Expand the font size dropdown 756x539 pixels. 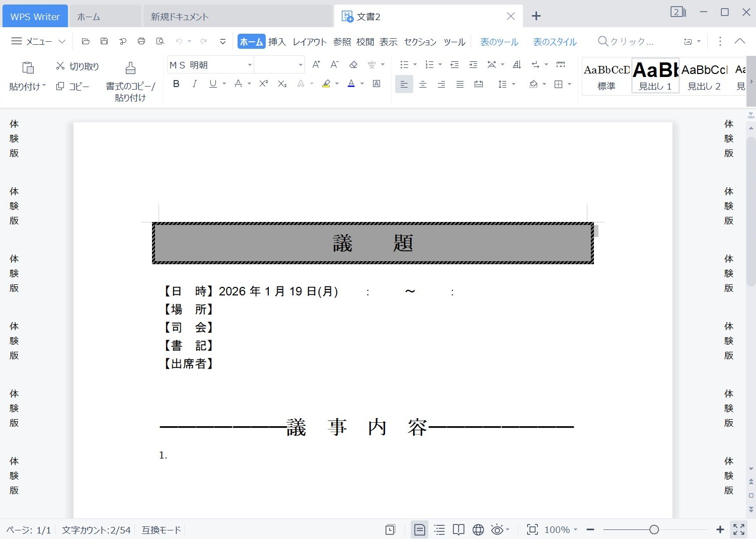point(300,65)
